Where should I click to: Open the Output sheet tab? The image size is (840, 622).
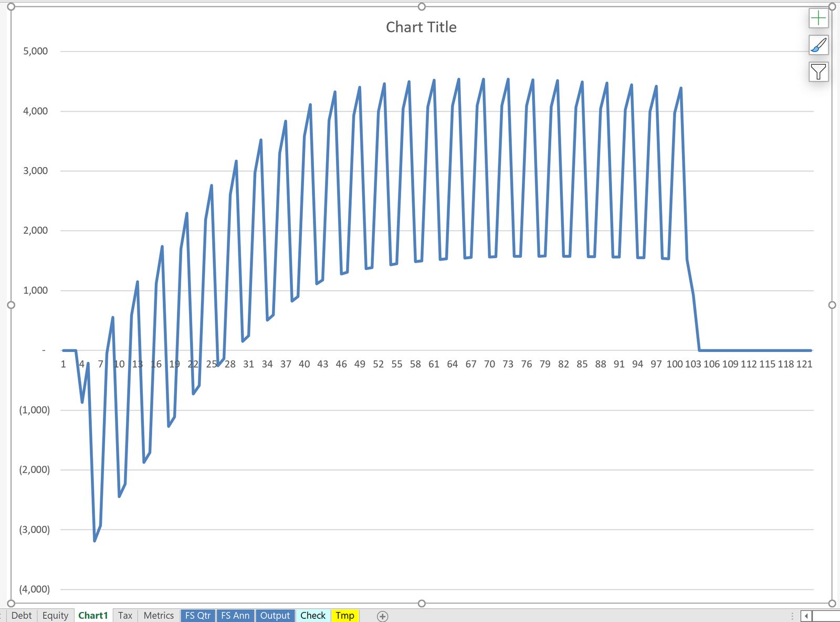click(275, 615)
